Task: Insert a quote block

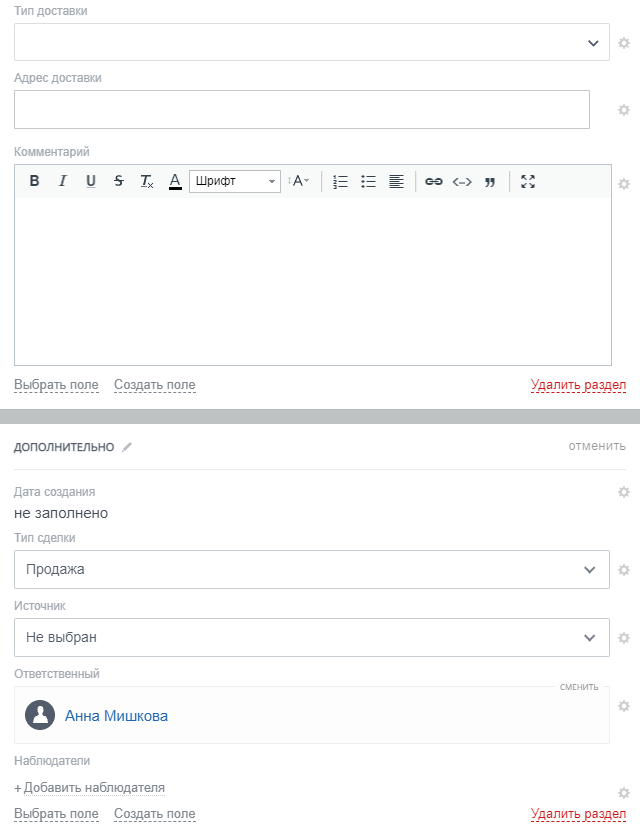Action: 490,181
